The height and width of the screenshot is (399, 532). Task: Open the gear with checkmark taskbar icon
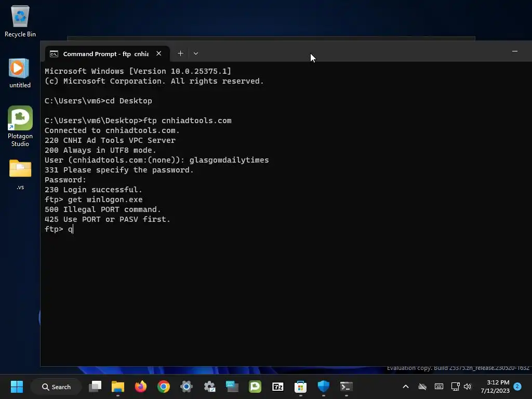pos(209,387)
